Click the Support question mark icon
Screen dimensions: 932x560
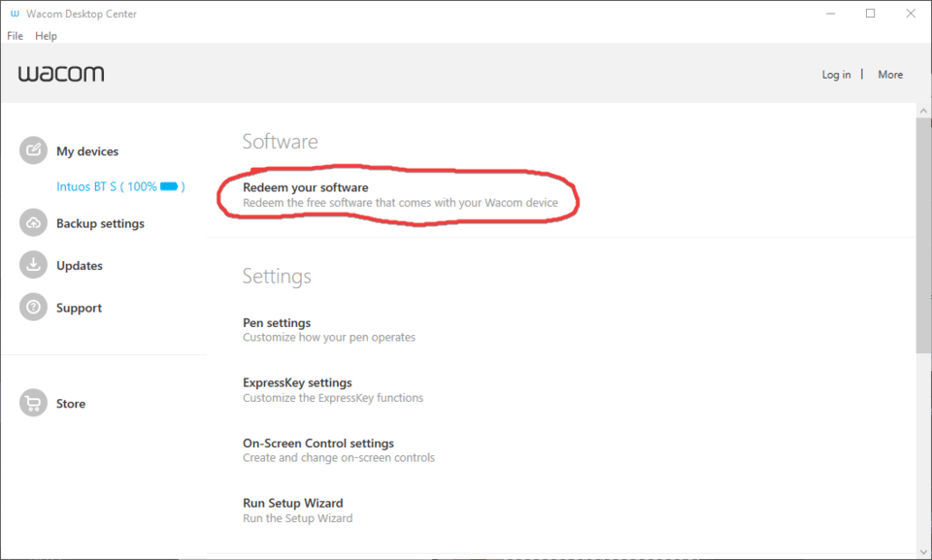point(33,308)
